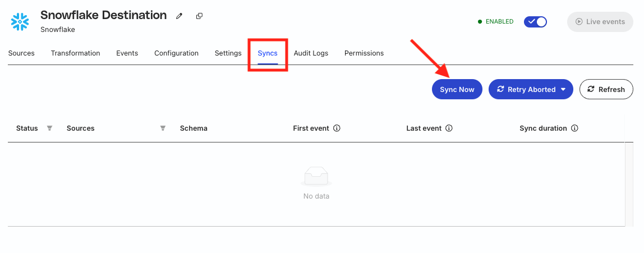Click the Refresh button
Screen dimensions: 644x253
(x=606, y=89)
